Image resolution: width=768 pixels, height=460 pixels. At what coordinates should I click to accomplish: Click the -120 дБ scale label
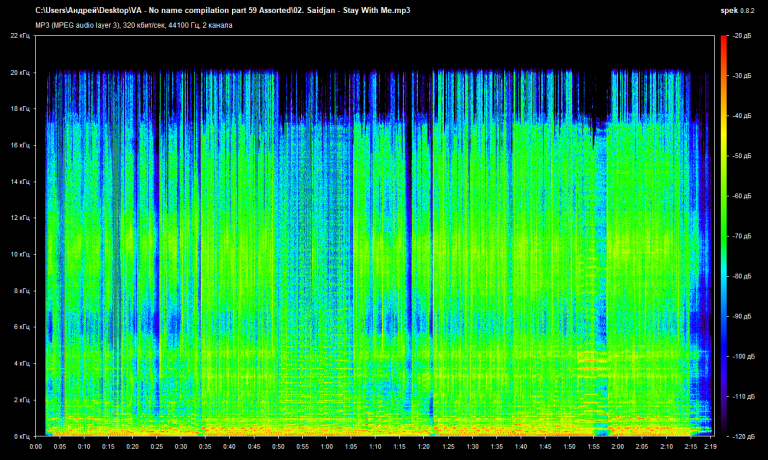pos(744,436)
